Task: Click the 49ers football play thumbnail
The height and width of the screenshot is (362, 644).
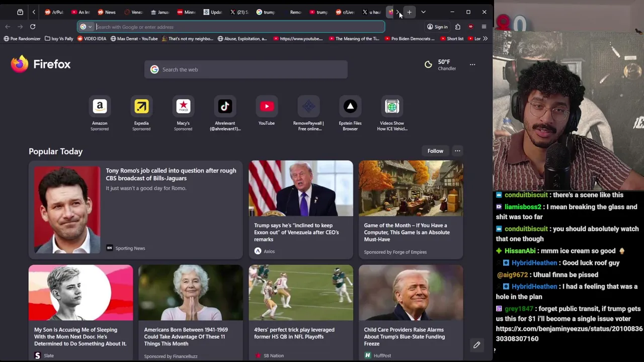Action: click(301, 293)
